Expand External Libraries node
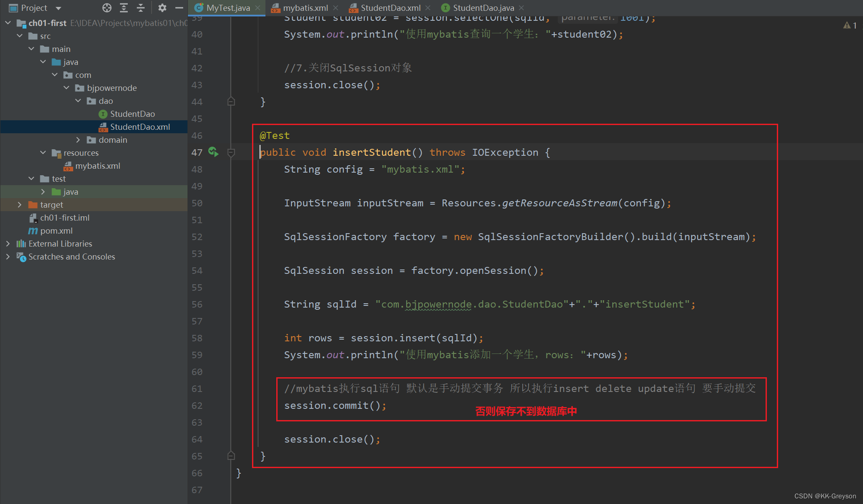This screenshot has height=504, width=863. (8, 244)
